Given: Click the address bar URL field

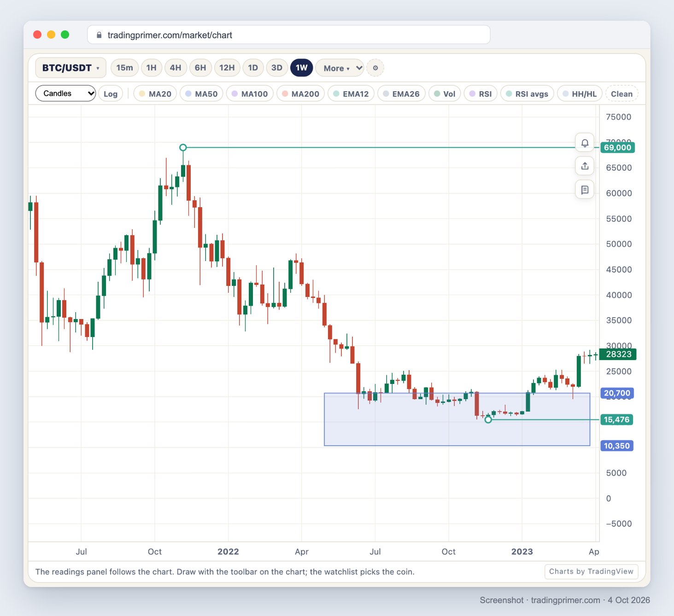Looking at the screenshot, I should (289, 35).
